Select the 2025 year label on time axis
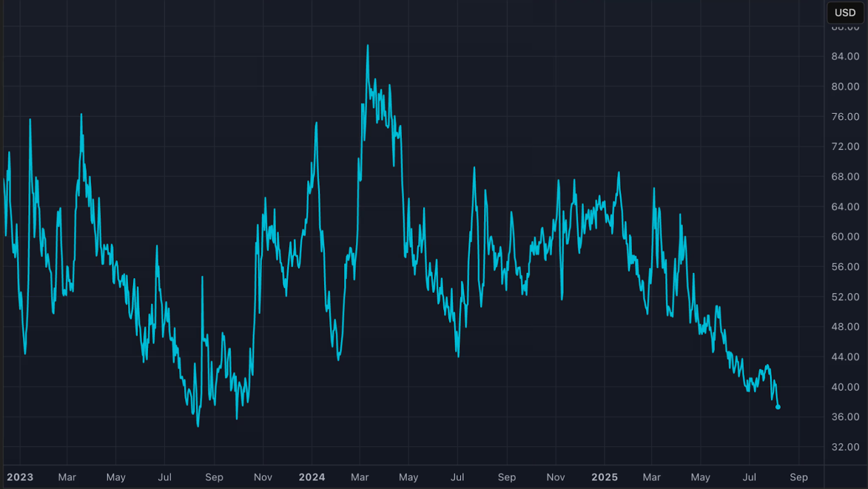The image size is (868, 489). [x=604, y=477]
